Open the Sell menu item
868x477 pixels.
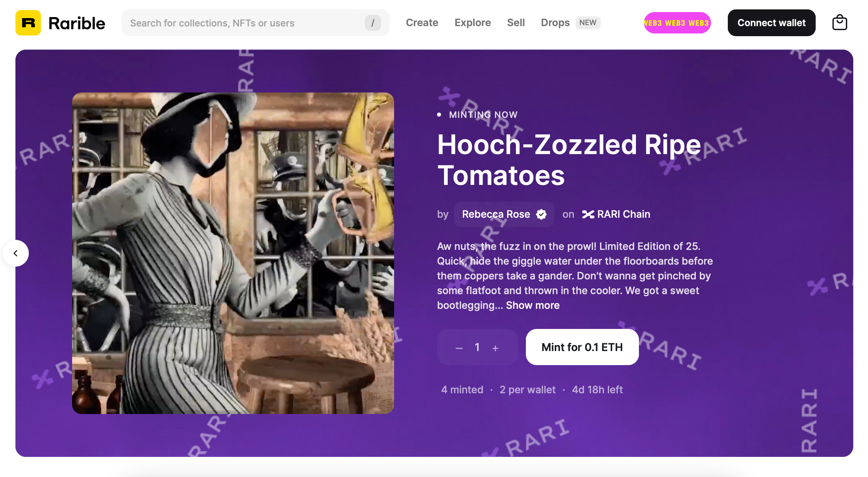[516, 23]
